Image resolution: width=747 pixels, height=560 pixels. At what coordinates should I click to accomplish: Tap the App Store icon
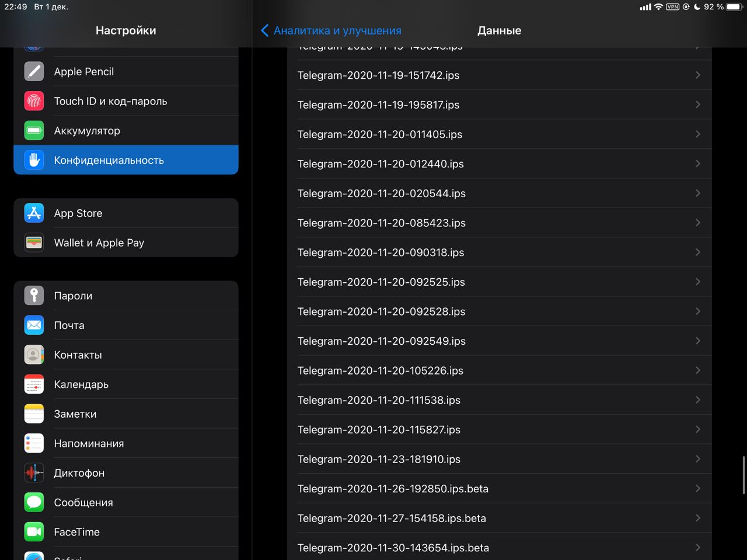[x=34, y=213]
